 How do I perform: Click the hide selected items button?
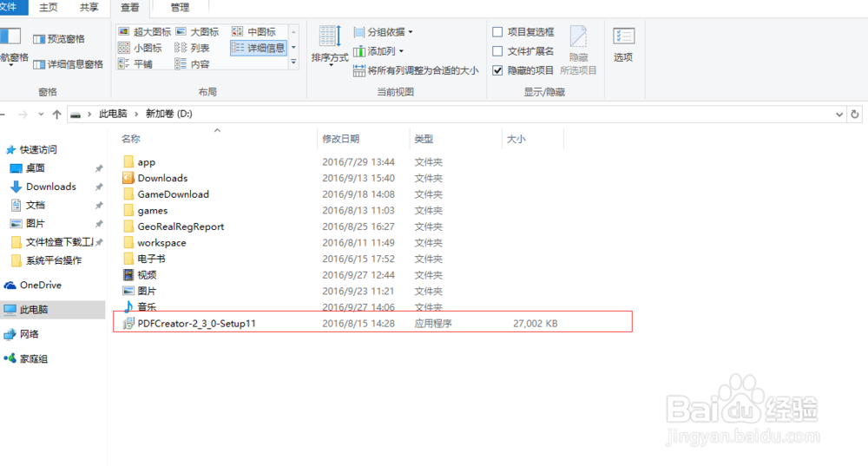point(578,50)
